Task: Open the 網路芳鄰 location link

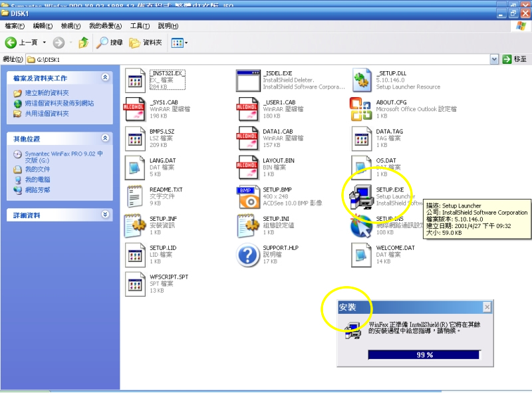Action: 37,190
